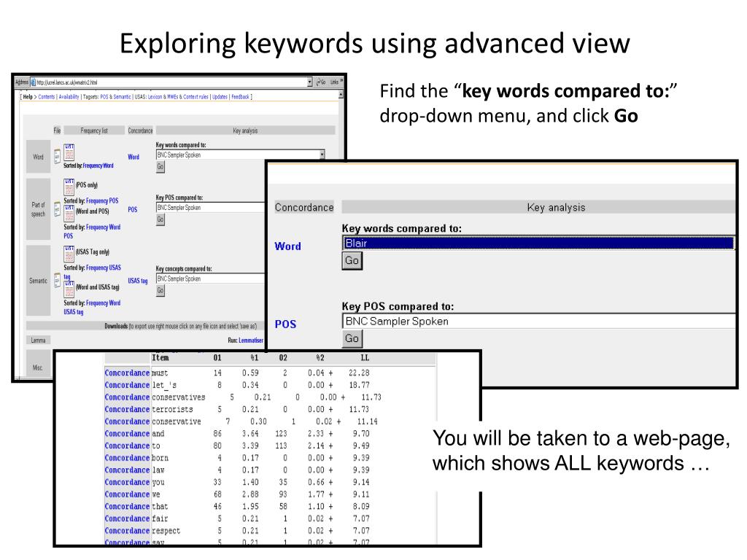Open enlarged Key POS BNC Sampler Spoken dropdown
The width and height of the screenshot is (747, 560).
[538, 322]
